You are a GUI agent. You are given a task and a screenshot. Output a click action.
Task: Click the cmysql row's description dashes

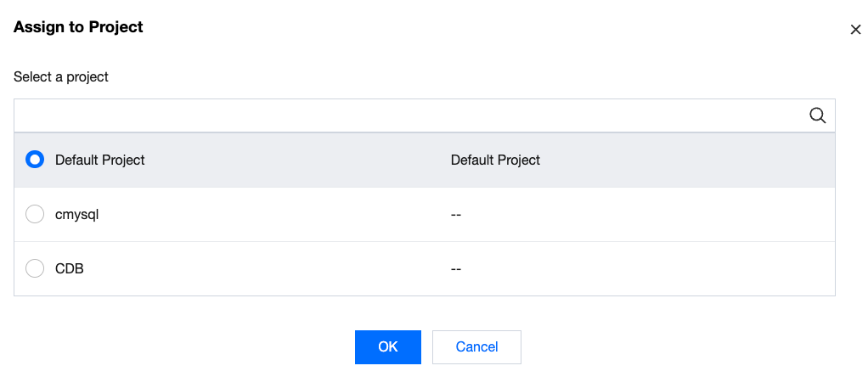coord(456,215)
